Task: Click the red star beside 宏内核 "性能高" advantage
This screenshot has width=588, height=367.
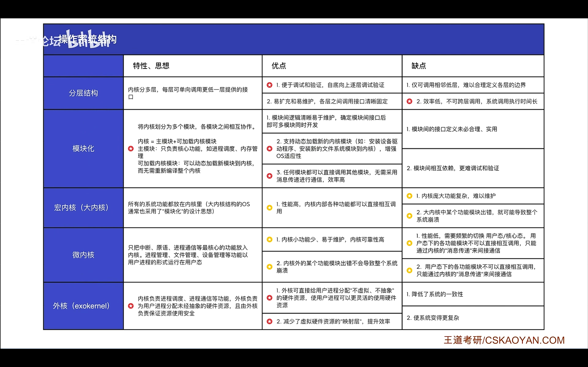Action: (269, 208)
